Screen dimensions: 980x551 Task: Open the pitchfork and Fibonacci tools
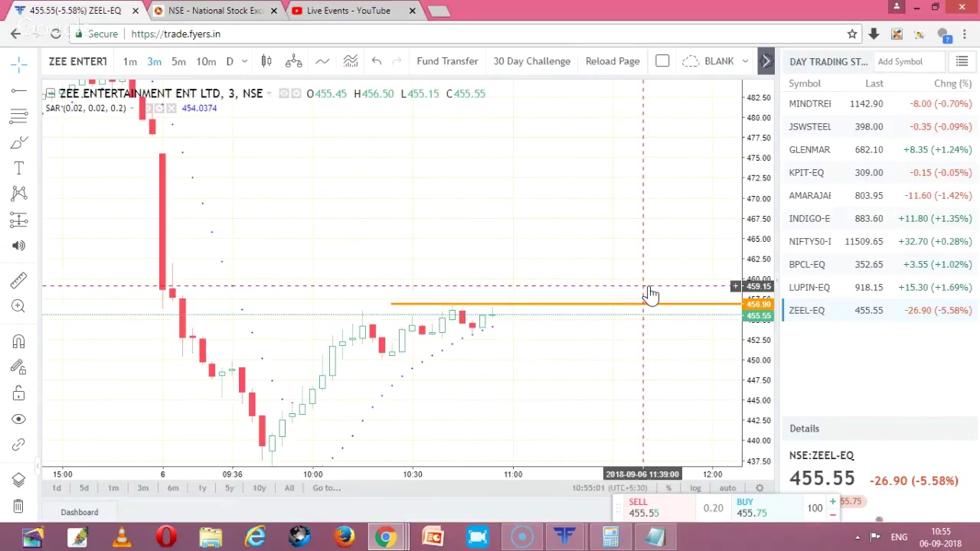click(19, 116)
